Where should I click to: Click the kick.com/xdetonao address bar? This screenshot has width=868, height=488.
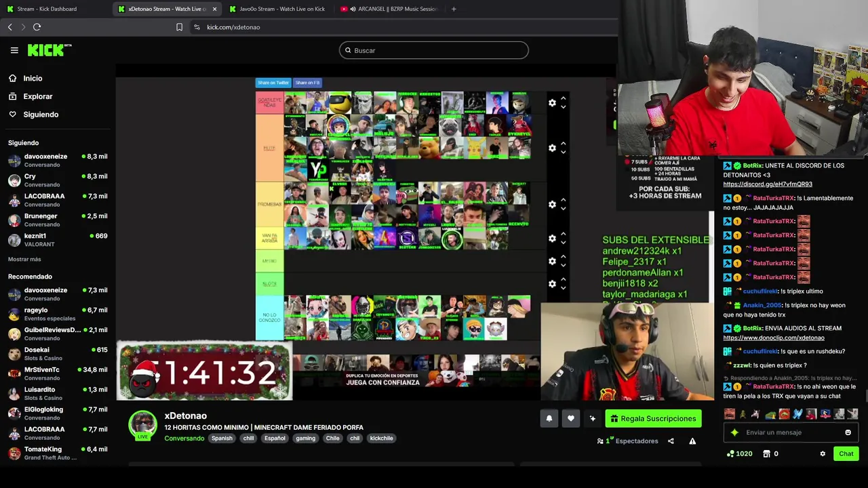point(233,27)
